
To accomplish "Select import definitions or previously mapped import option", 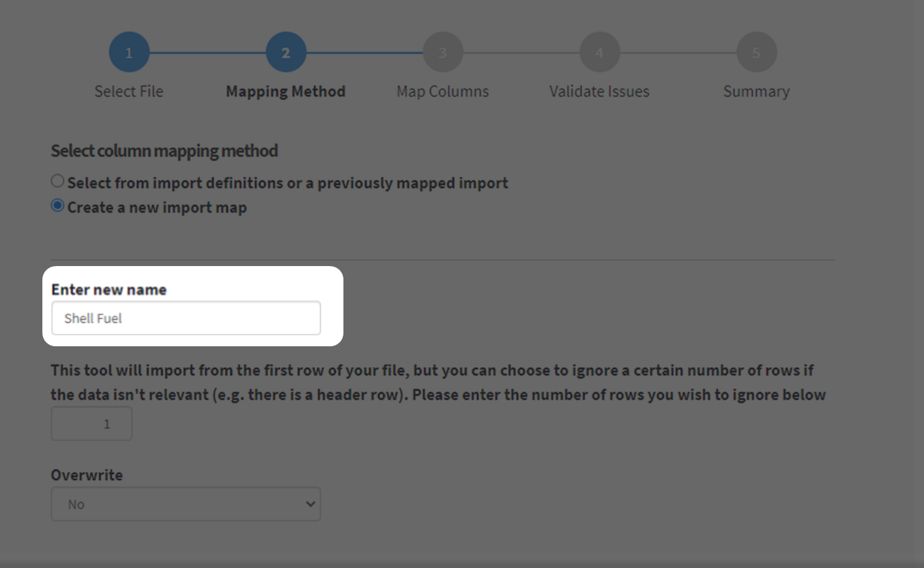I will (58, 181).
